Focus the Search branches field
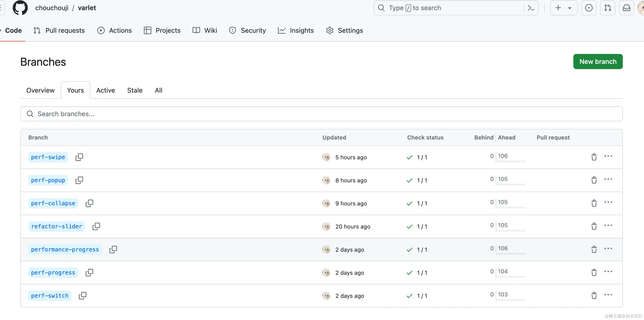Viewport: 644px width, 320px height. pos(322,114)
